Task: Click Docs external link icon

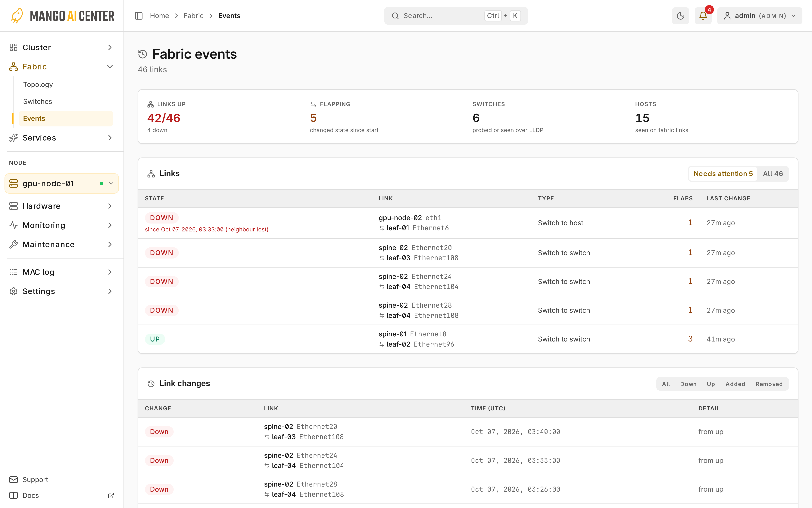Action: [111, 495]
